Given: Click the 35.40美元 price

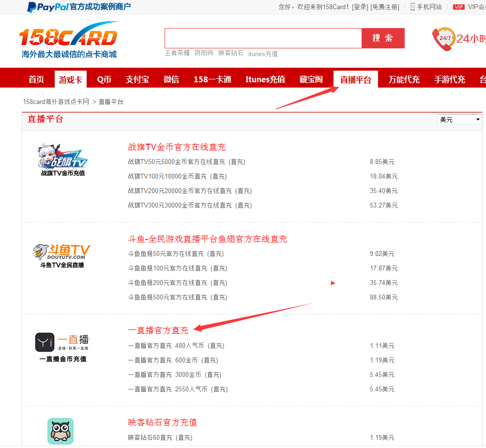Looking at the screenshot, I should 384,191.
